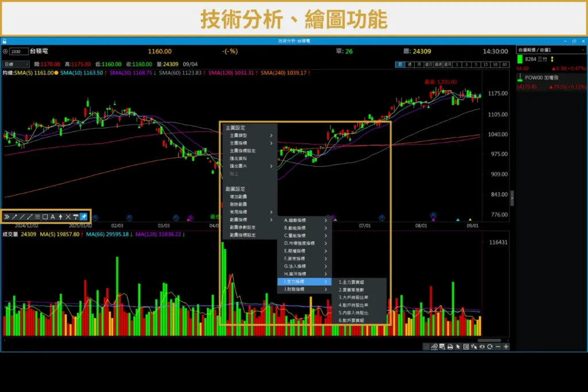Select the text annotation 'A' tool
The width and height of the screenshot is (588, 392).
click(52, 217)
